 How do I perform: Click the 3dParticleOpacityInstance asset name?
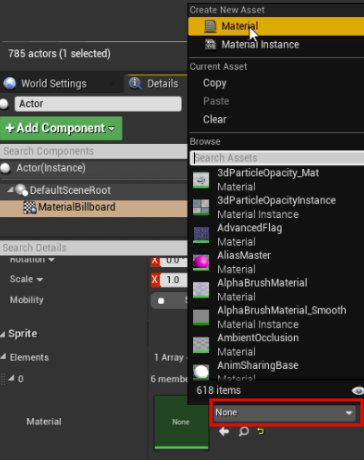tap(276, 200)
